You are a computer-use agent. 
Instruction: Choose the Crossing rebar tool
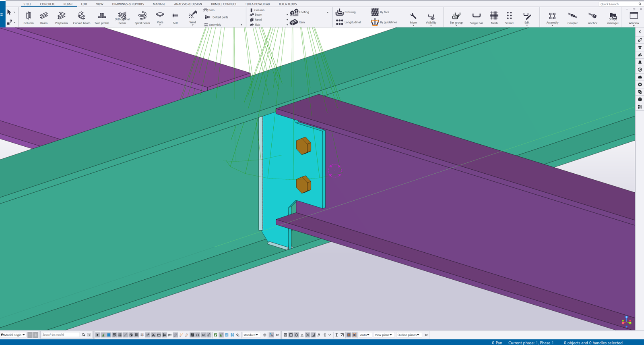346,12
